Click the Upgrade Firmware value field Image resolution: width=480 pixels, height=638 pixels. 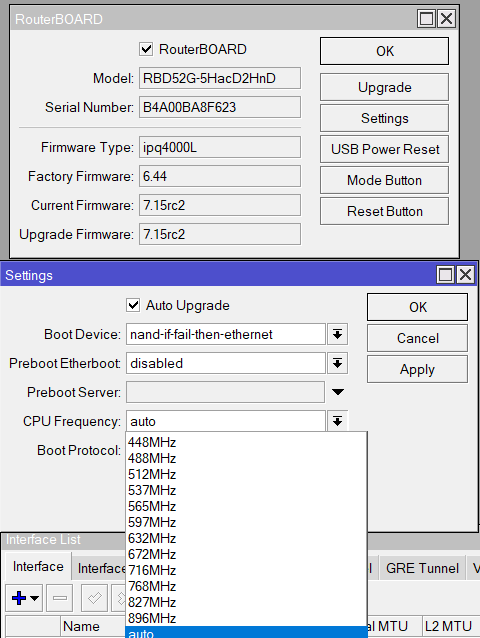[x=220, y=234]
